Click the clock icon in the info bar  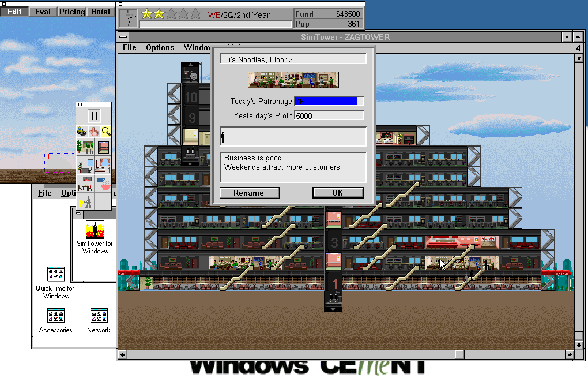point(129,18)
